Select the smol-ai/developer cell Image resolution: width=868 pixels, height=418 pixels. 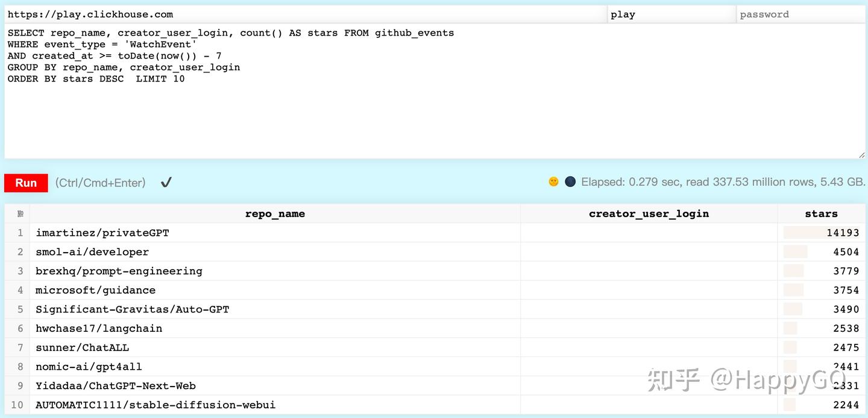275,252
